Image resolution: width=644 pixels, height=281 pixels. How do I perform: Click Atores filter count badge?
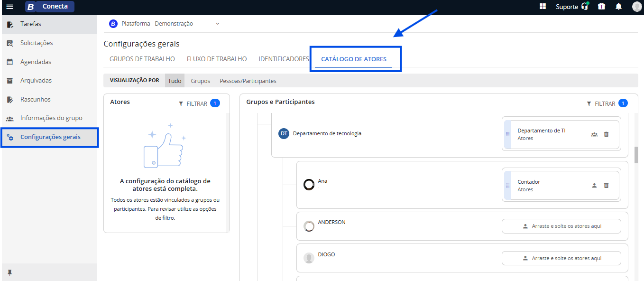pyautogui.click(x=215, y=103)
